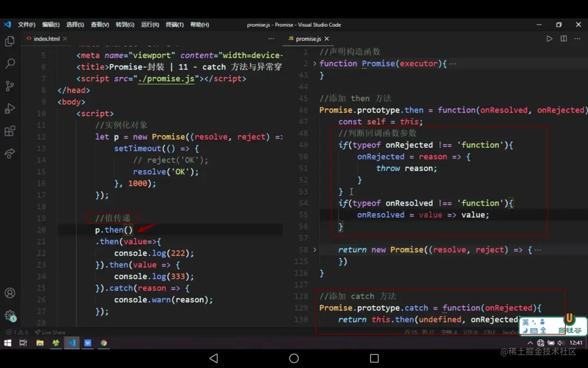Click the blue W app on taskbar

coord(88,343)
